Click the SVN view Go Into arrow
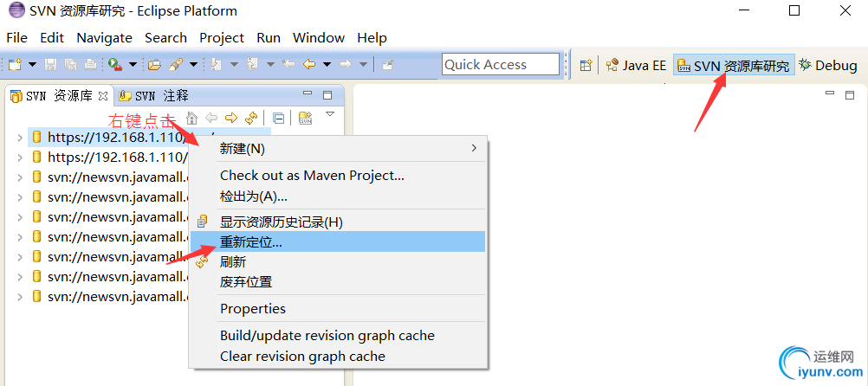 (x=230, y=117)
